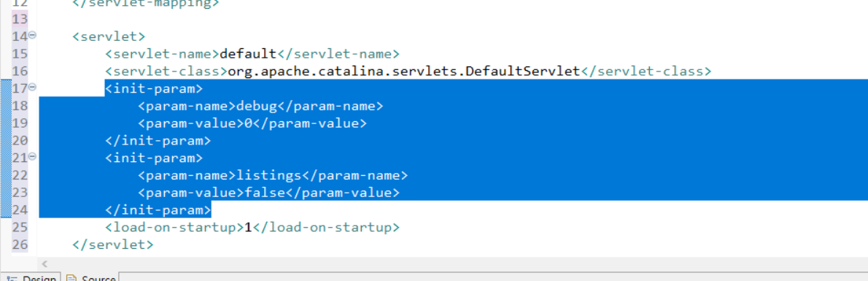Click the 'false' param-value text

pos(264,193)
